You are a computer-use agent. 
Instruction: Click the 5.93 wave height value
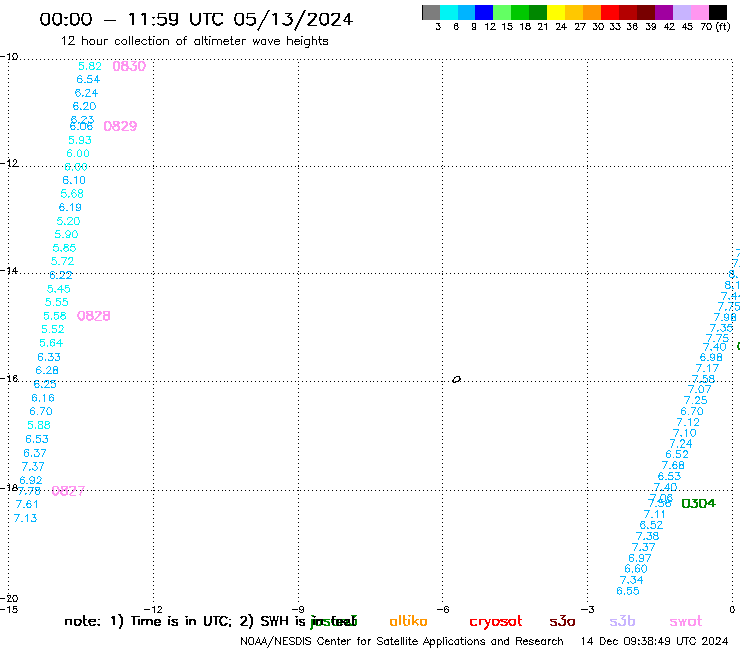point(80,140)
